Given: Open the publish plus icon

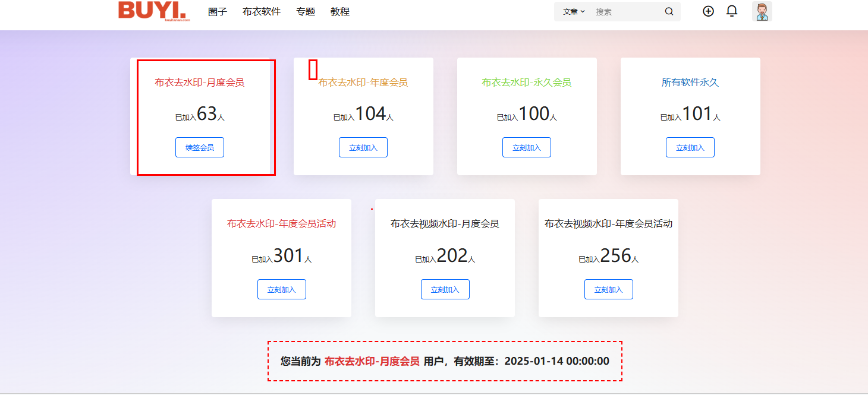Looking at the screenshot, I should point(708,11).
